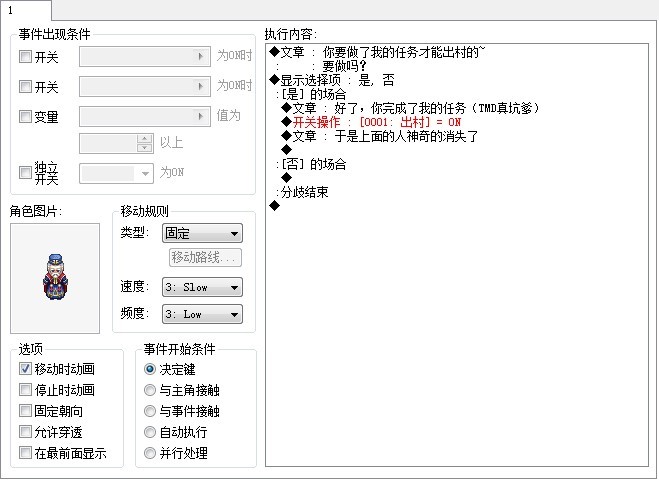Image resolution: width=659 pixels, height=480 pixels.
Task: Select the 好了，你完成了我的任务 text command
Action: [x=410, y=108]
